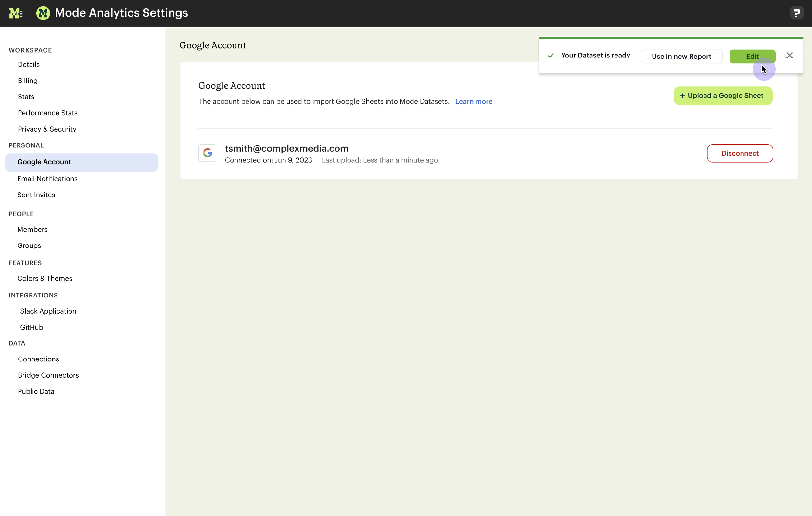Click the green checkmark in notification
The image size is (812, 516).
(551, 56)
